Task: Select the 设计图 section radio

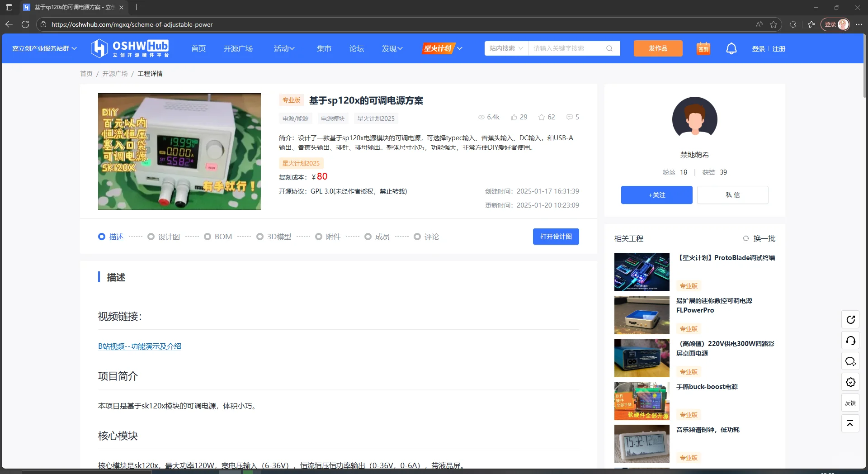Action: (151, 237)
